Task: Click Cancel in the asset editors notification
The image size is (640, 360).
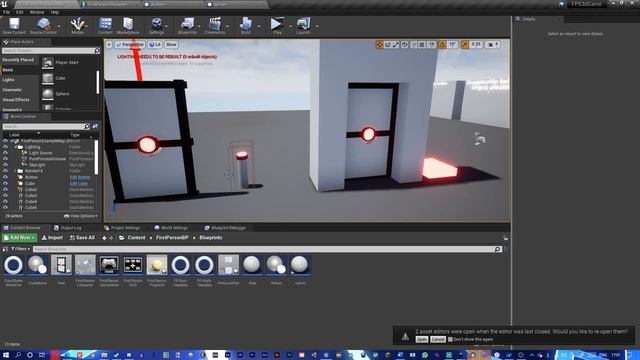Action: pos(438,339)
